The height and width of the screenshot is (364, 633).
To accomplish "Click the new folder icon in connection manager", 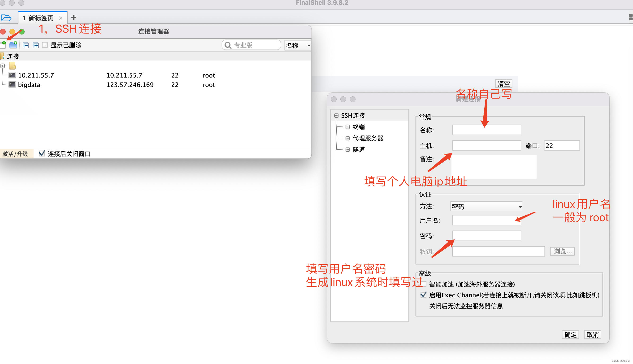I will point(13,45).
